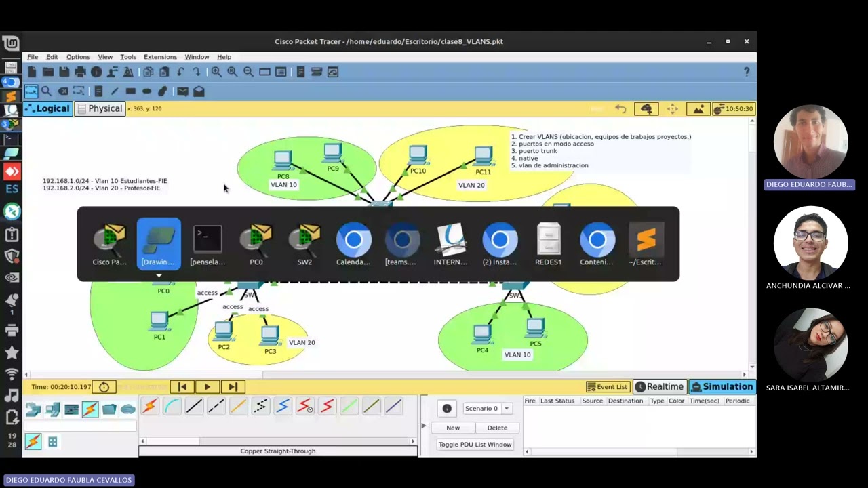The width and height of the screenshot is (868, 488).
Task: Play the simulation
Action: (x=208, y=386)
